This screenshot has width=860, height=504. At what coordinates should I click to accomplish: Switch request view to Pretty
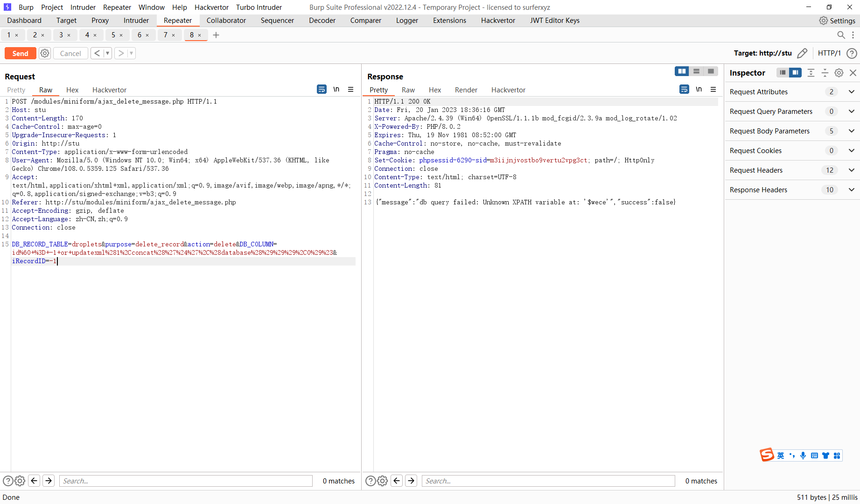tap(16, 90)
